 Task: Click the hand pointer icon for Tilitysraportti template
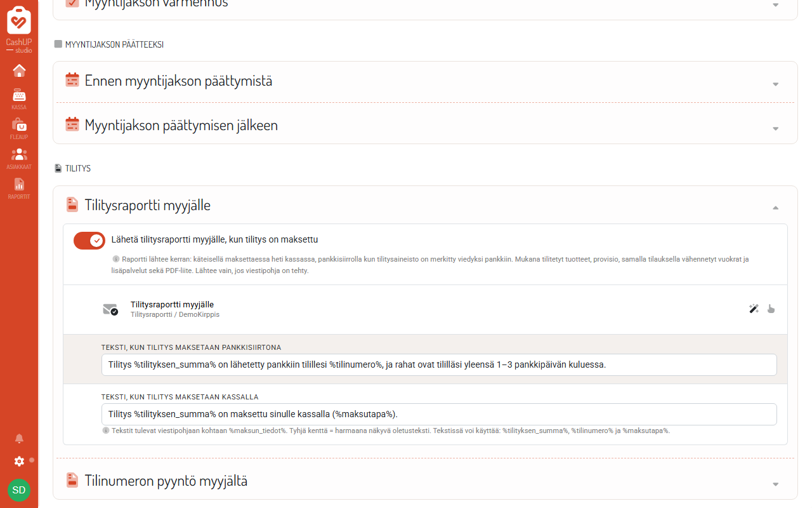(771, 309)
